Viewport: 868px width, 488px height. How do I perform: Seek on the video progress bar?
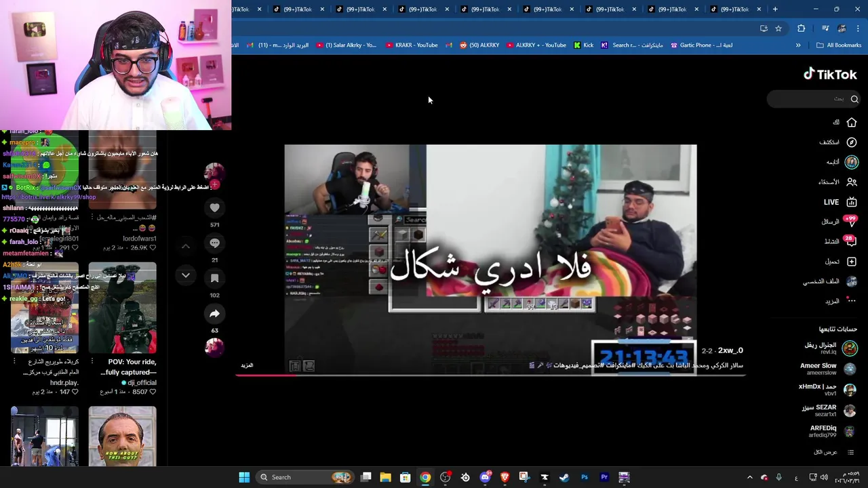coord(490,374)
